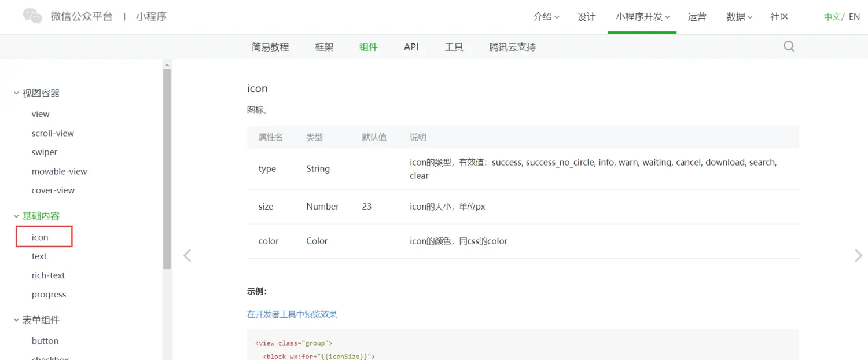Open the 设计 nav item
The width and height of the screenshot is (868, 360).
click(586, 17)
